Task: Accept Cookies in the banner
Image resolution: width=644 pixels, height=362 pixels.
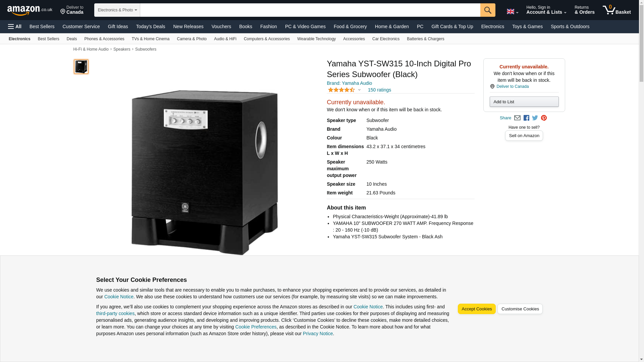Action: (477, 309)
